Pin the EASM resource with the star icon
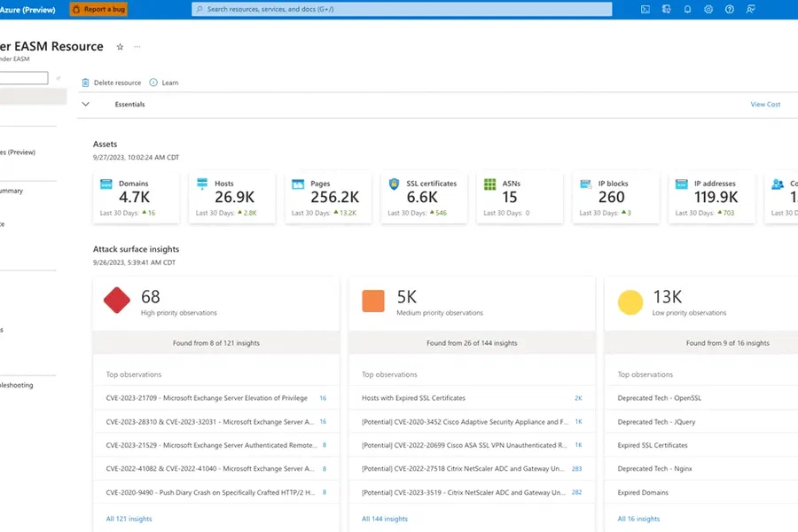This screenshot has height=532, width=798. tap(120, 47)
